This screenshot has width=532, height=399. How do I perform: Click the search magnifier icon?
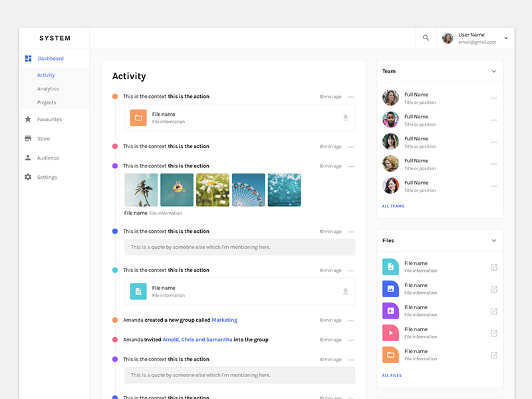pyautogui.click(x=426, y=38)
